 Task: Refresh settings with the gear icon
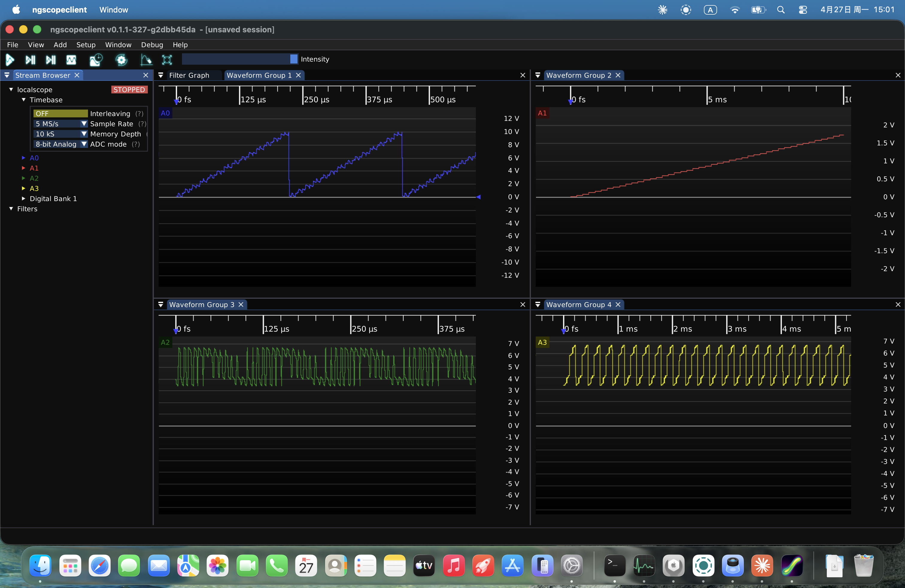tap(121, 60)
